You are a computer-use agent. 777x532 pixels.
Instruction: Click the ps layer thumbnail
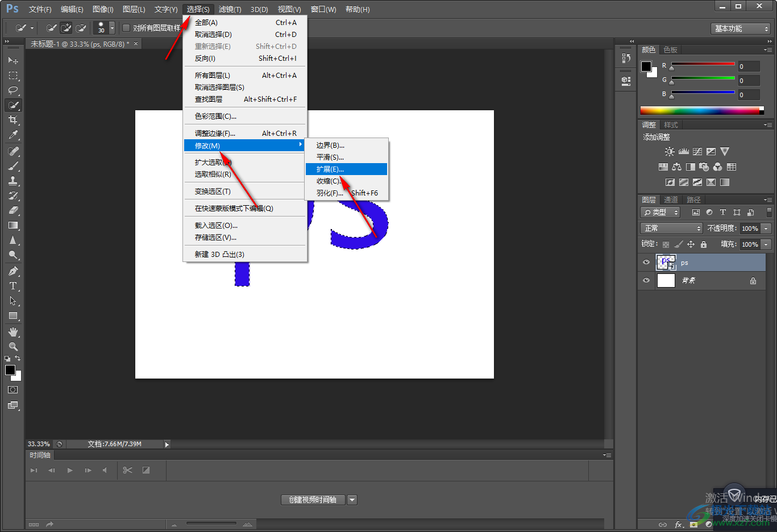tap(666, 262)
